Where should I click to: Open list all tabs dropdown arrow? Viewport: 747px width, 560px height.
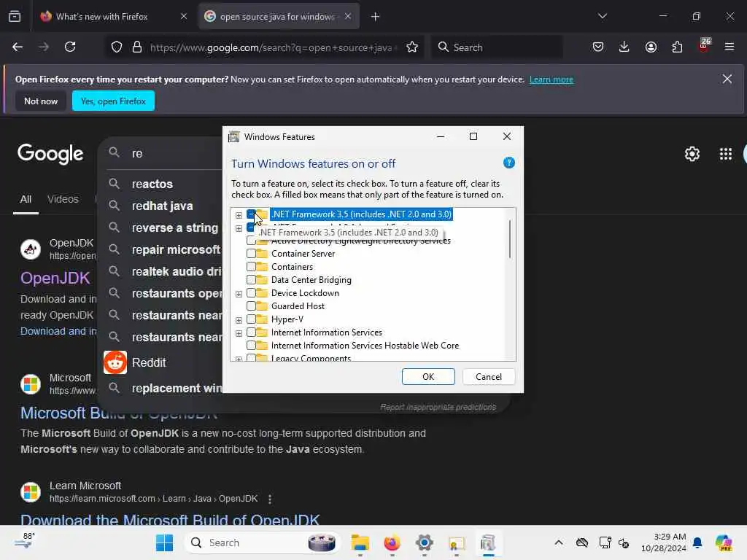click(602, 16)
